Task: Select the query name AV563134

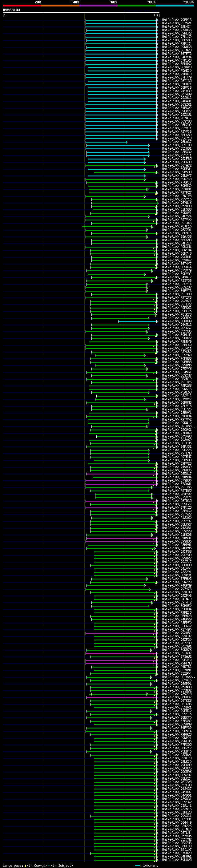Action: (x=11, y=10)
